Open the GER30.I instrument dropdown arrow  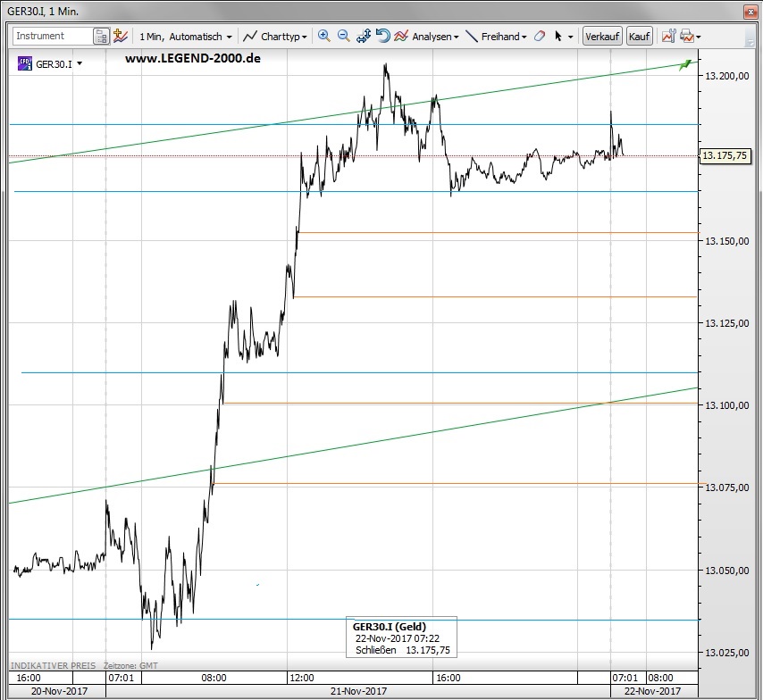coord(80,63)
